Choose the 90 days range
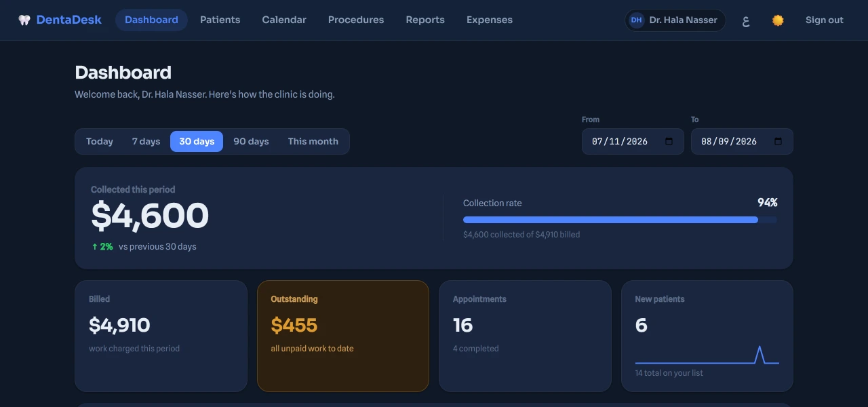 pos(251,142)
